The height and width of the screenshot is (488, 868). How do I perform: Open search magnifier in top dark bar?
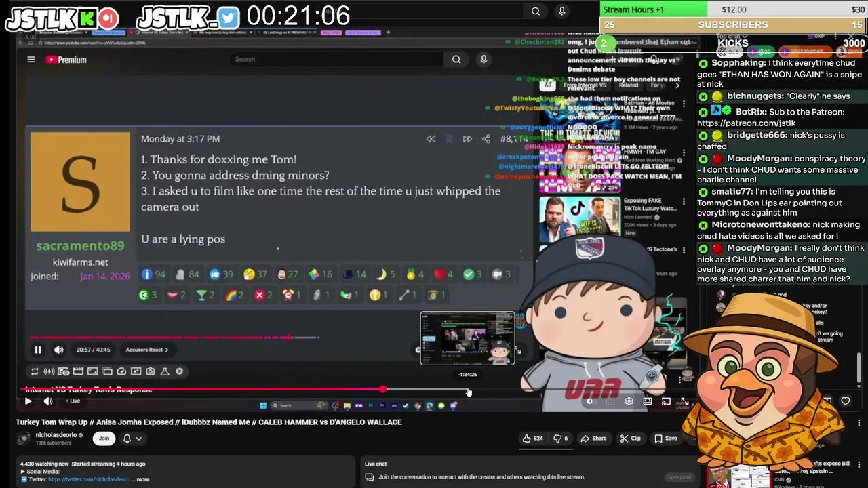tap(536, 11)
